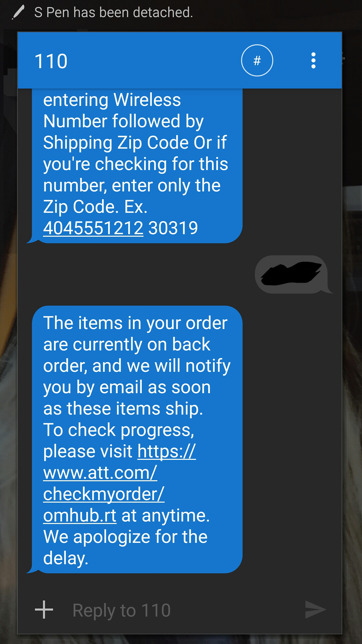Viewport: 362px width, 644px height.
Task: Tap the omhub.rt link segment
Action: point(80,515)
